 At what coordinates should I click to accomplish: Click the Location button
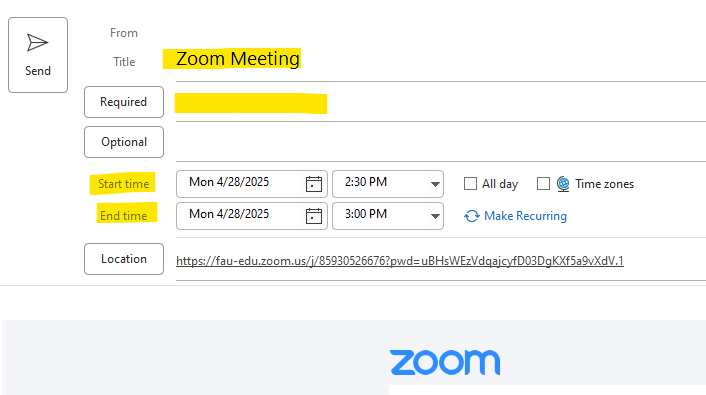point(124,259)
